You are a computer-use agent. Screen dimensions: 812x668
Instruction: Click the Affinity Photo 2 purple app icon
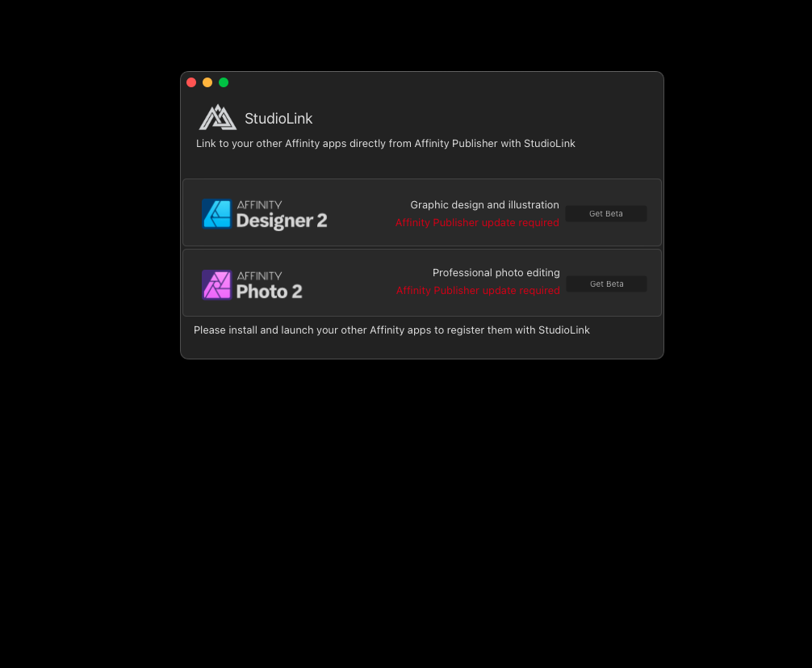point(216,284)
